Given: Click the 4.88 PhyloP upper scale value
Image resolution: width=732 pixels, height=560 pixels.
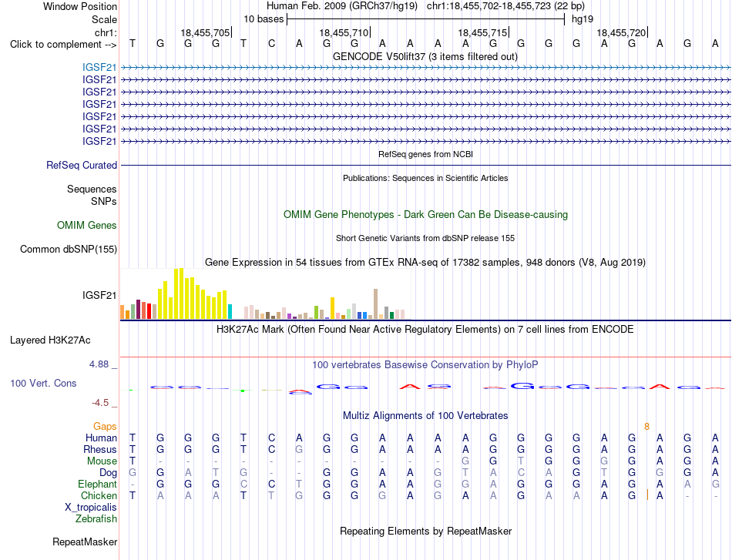Looking at the screenshot, I should [99, 364].
